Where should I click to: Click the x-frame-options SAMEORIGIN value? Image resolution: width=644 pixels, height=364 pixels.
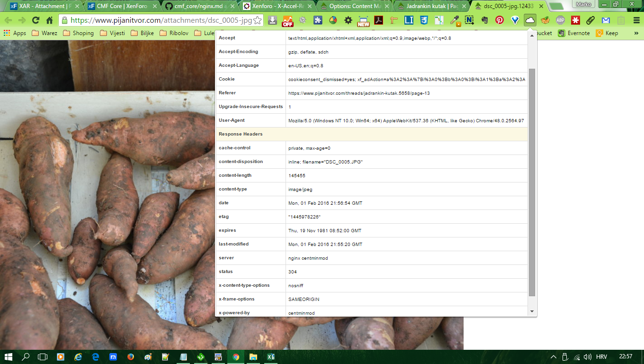click(304, 300)
